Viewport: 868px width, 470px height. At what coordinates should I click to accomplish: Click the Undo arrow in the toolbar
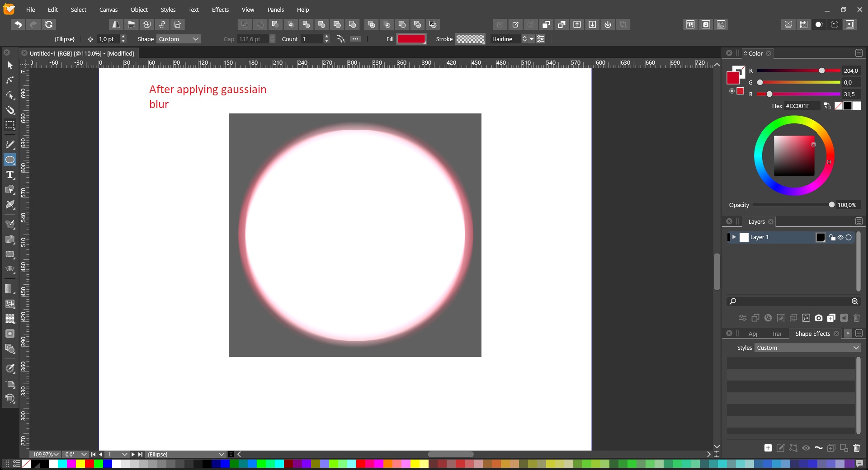[x=18, y=24]
